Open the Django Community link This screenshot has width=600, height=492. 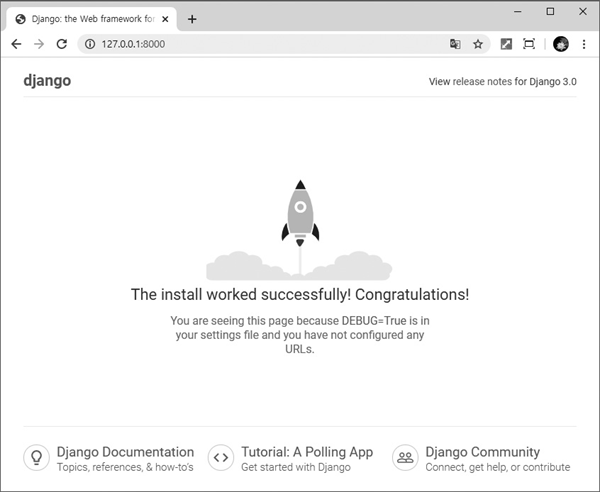click(x=483, y=452)
